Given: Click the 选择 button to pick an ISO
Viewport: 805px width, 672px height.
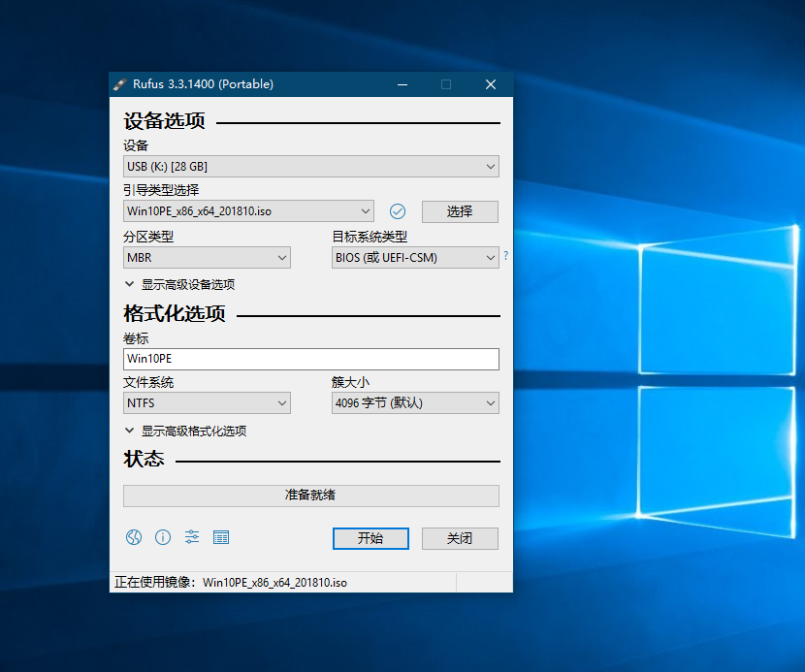Looking at the screenshot, I should (x=460, y=211).
